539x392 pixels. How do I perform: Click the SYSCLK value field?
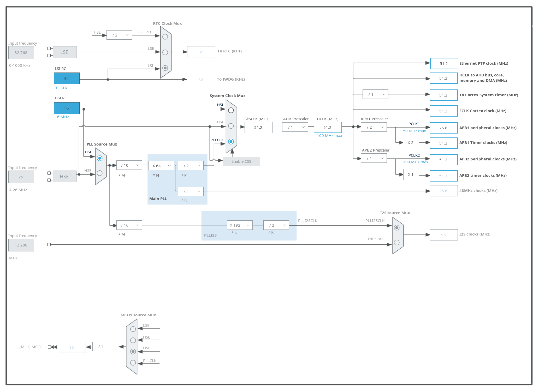tap(258, 128)
